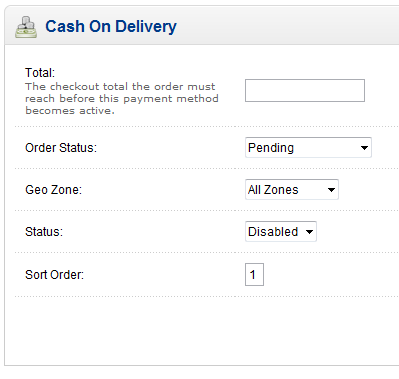Click the checkout total help text
399x379 pixels.
[122, 98]
